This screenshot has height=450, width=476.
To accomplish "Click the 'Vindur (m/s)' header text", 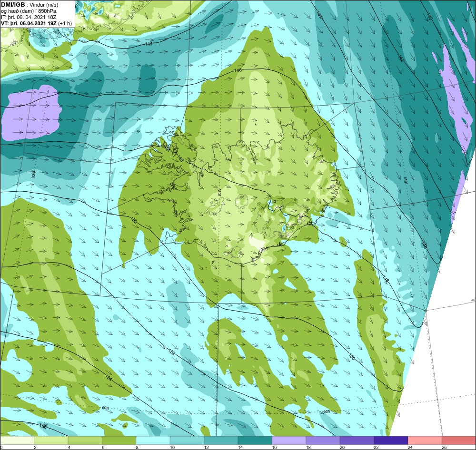I will point(44,5).
